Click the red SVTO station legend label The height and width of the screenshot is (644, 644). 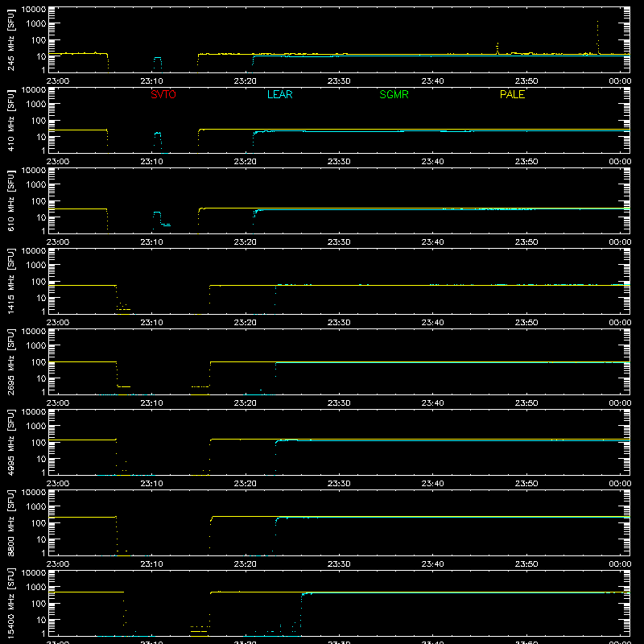[163, 94]
